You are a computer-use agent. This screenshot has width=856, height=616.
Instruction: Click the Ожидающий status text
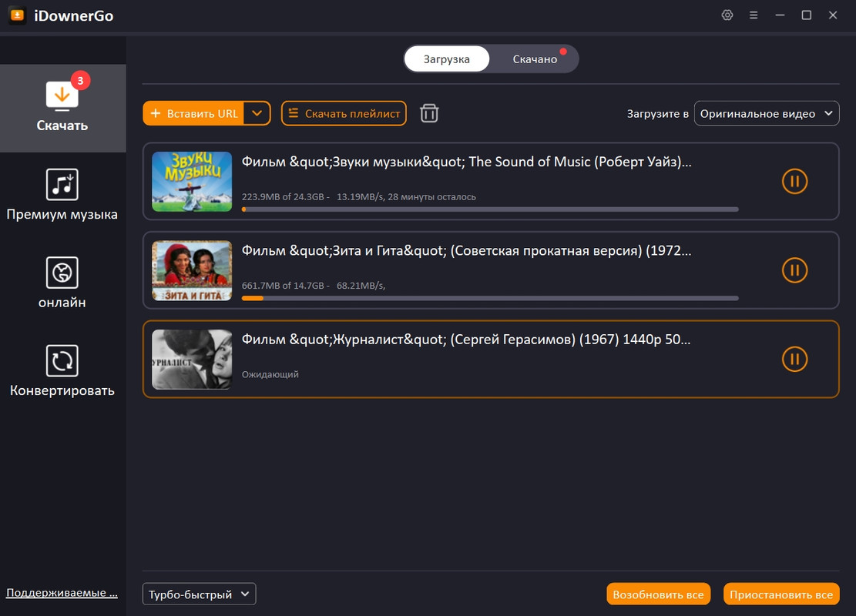(x=270, y=374)
